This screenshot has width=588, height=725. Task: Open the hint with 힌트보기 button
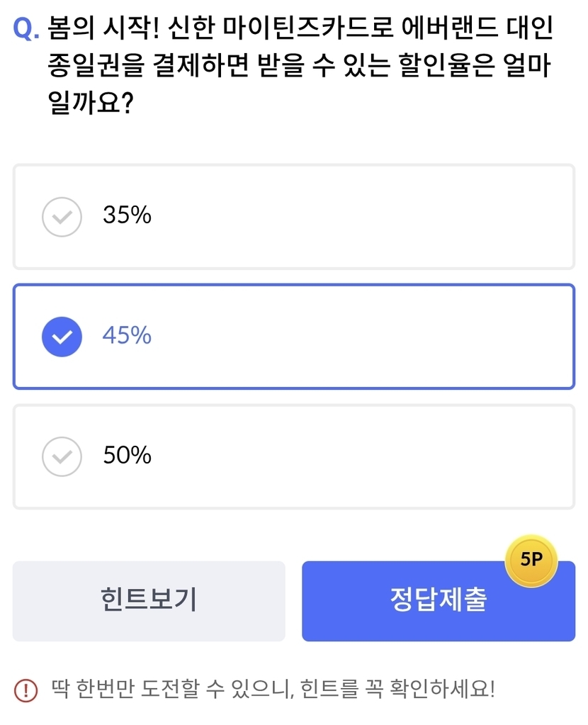(x=149, y=601)
